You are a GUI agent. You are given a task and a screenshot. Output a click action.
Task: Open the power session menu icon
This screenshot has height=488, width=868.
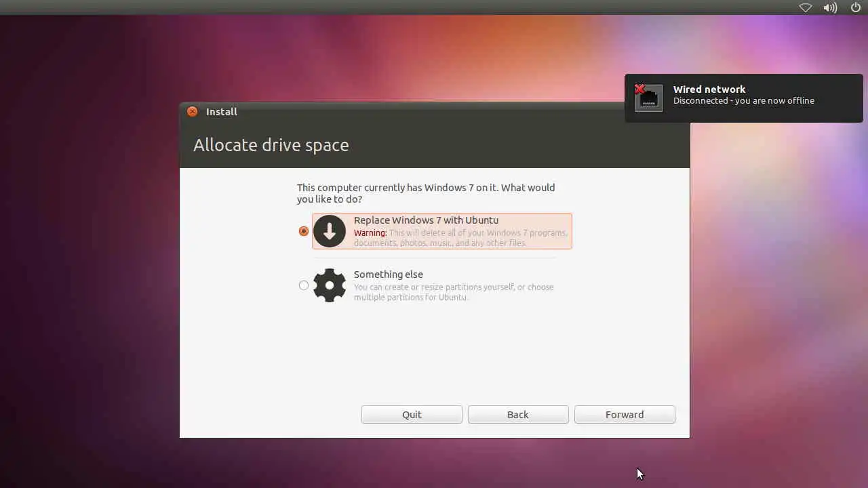856,7
